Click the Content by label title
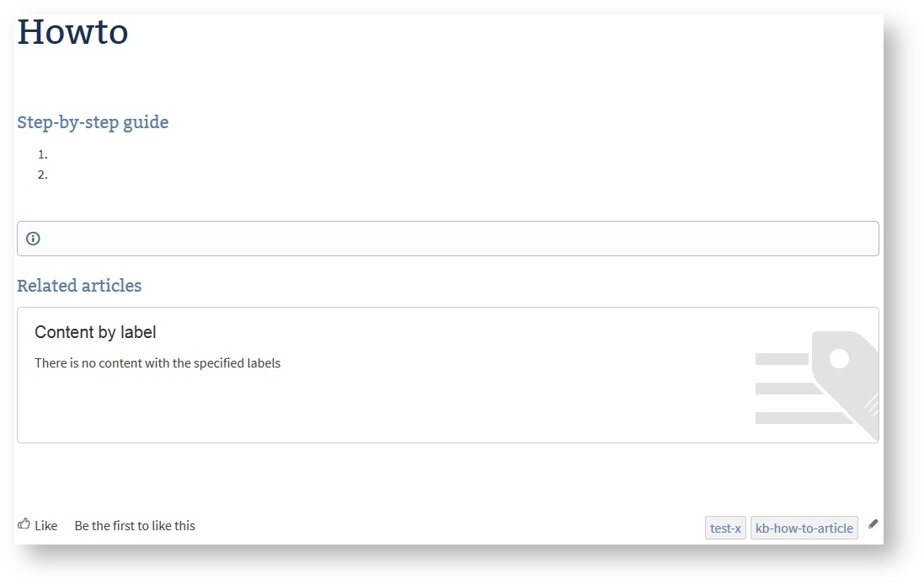The height and width of the screenshot is (585, 924). point(95,333)
